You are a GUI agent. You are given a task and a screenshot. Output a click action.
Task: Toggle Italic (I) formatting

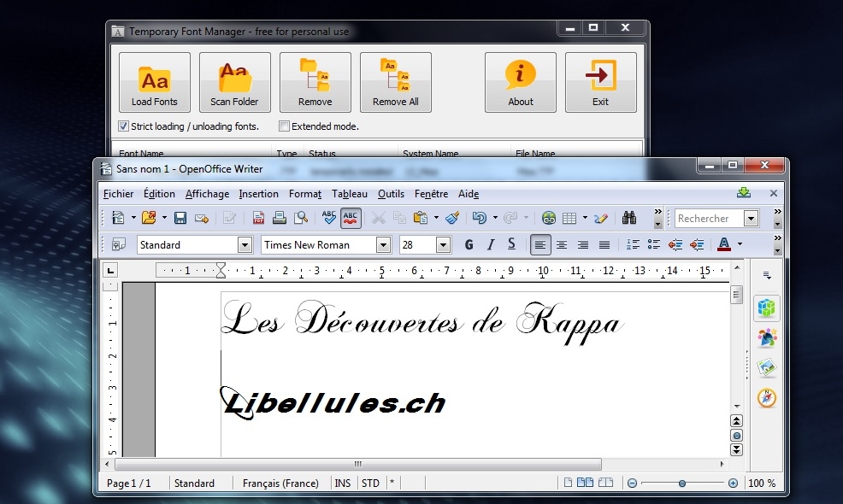(x=490, y=245)
